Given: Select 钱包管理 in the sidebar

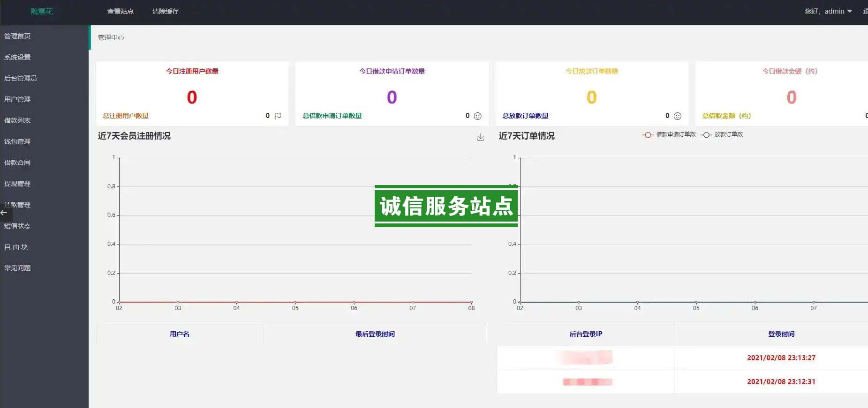Looking at the screenshot, I should point(17,141).
